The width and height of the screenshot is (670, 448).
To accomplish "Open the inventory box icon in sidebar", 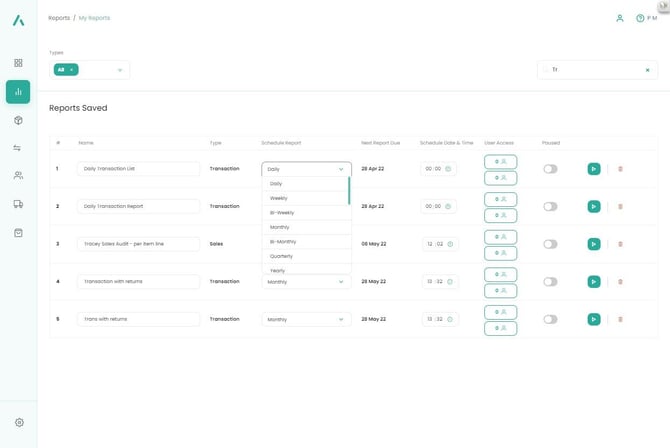I will pos(18,120).
